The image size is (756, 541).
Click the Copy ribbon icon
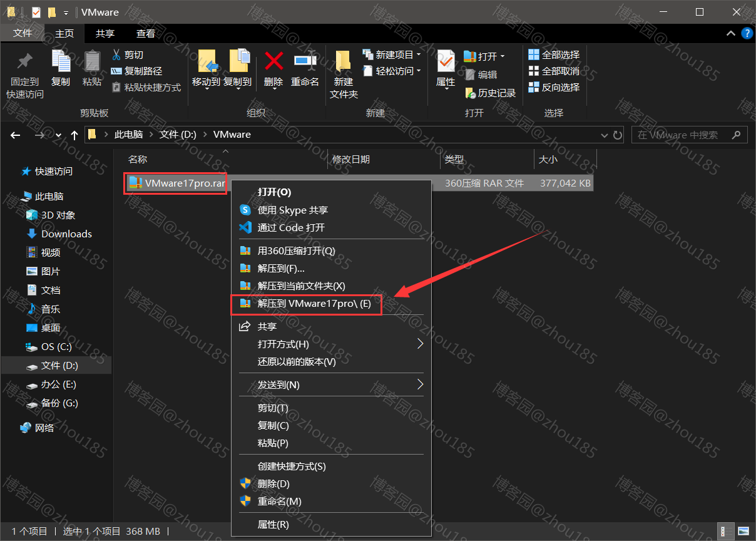61,61
